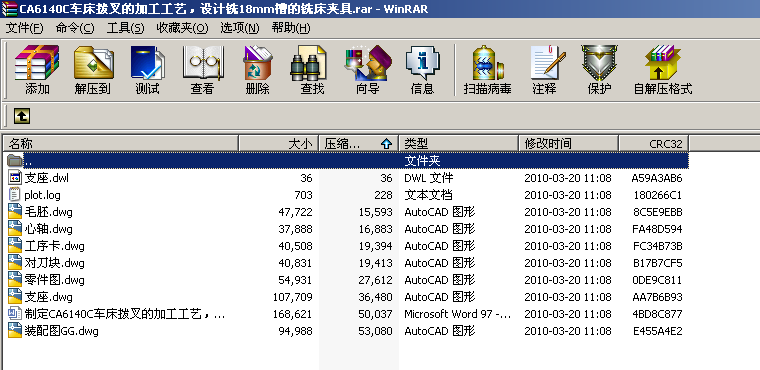760x370 pixels.
Task: Select the 制定CA6140C车床拨叉 document name
Action: click(125, 314)
